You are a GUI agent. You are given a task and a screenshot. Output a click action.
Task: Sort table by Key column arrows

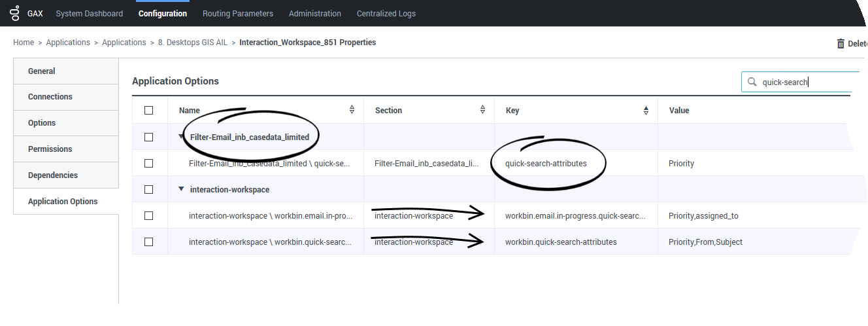(646, 110)
